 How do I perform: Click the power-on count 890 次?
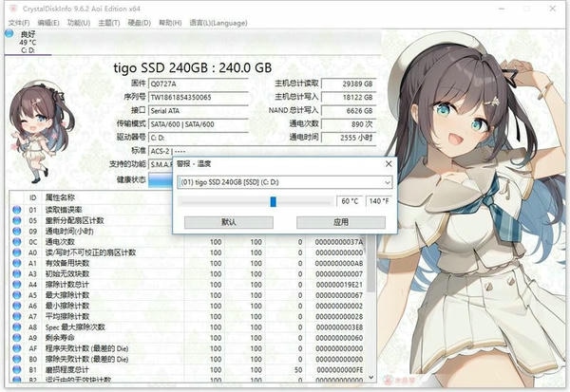(x=349, y=124)
